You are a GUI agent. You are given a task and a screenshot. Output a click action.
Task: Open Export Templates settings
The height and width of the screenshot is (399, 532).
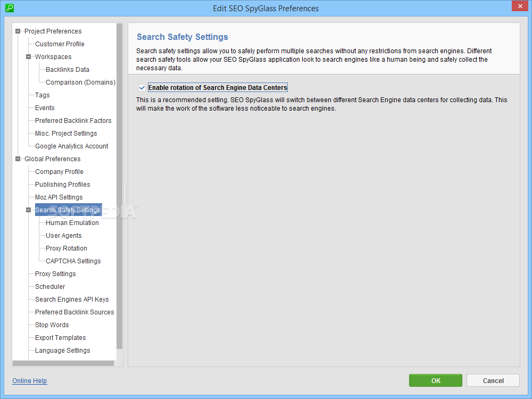pos(61,338)
